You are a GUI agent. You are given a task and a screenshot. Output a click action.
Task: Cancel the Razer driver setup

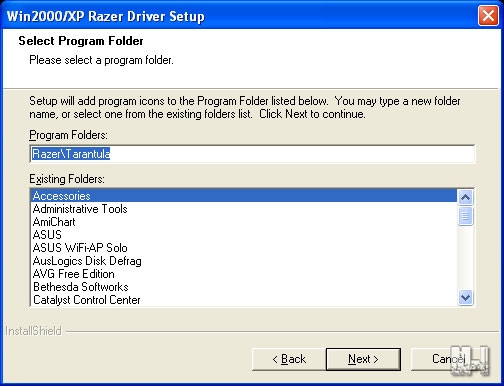(448, 359)
